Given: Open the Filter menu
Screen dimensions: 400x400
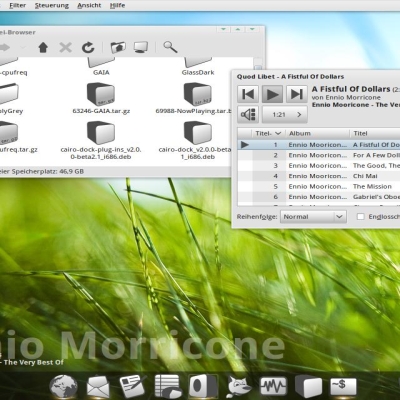Looking at the screenshot, I should [x=18, y=6].
